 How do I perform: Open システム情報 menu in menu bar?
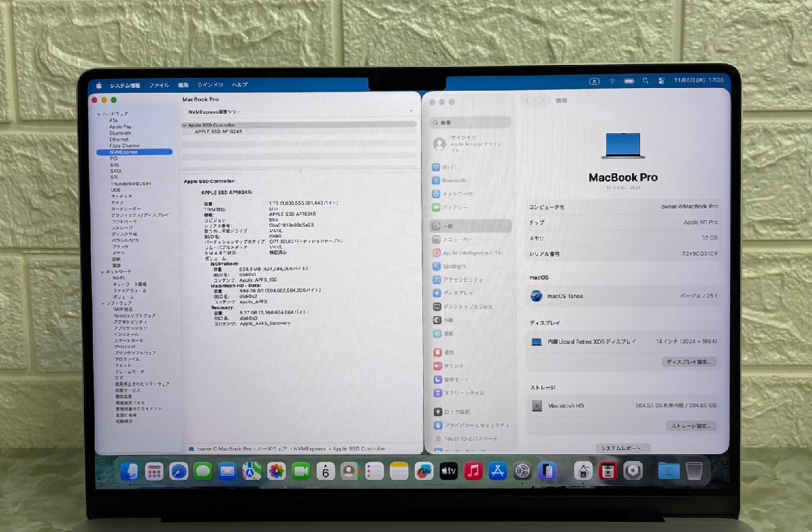[x=125, y=85]
